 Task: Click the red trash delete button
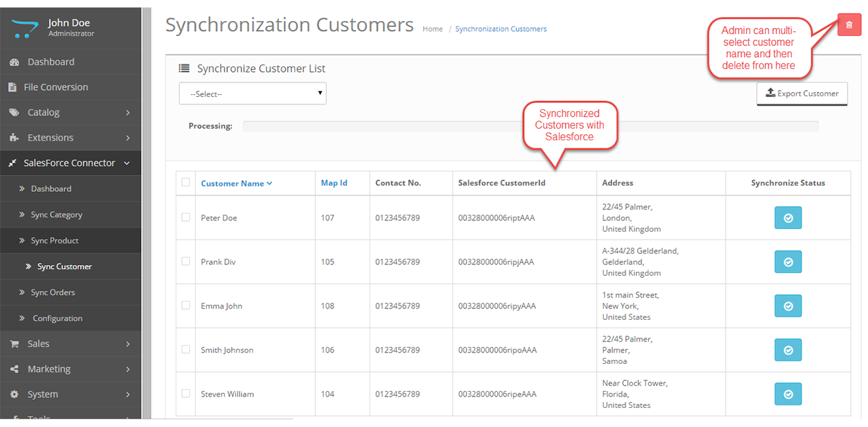coord(849,25)
